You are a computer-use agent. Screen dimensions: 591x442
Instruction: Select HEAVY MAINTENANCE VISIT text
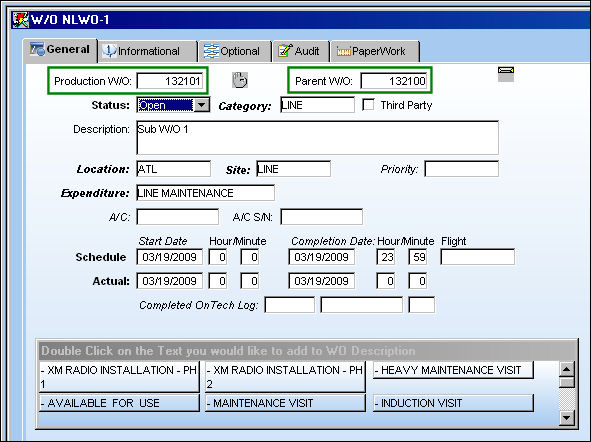coord(453,370)
